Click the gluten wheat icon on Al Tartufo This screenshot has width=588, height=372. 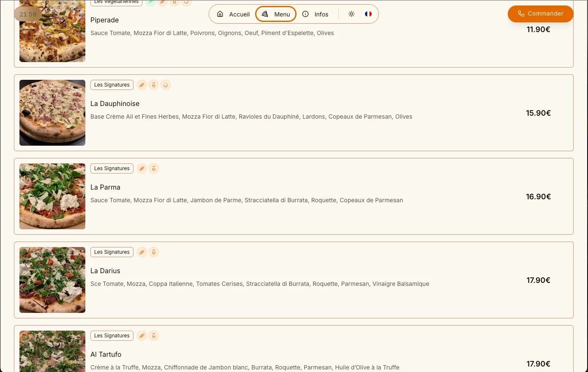(x=142, y=336)
